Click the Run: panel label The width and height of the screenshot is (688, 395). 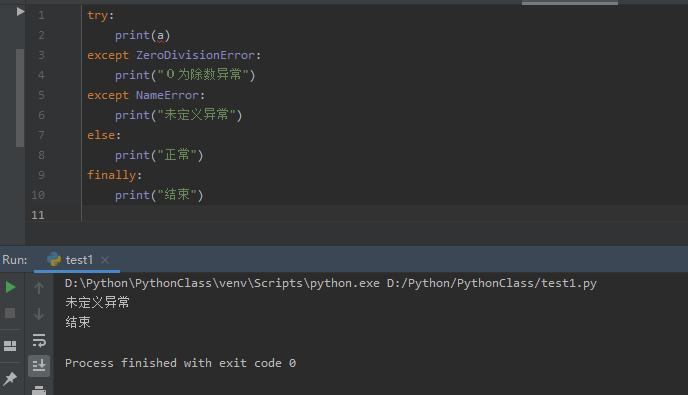(x=14, y=260)
